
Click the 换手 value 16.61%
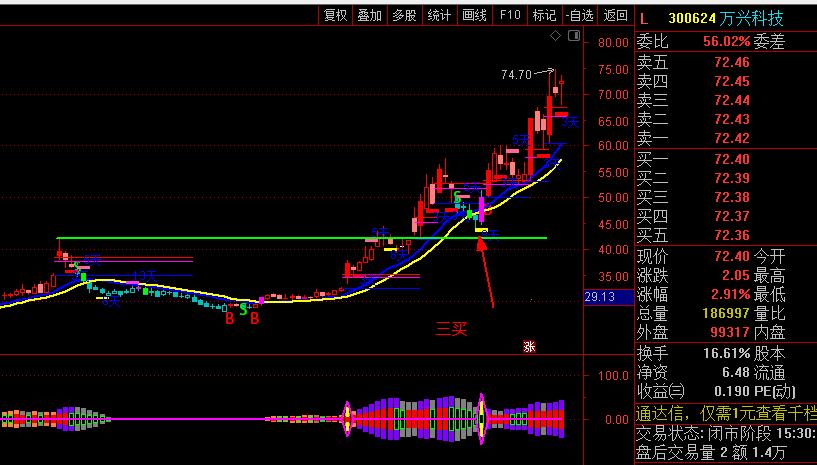pyautogui.click(x=727, y=354)
